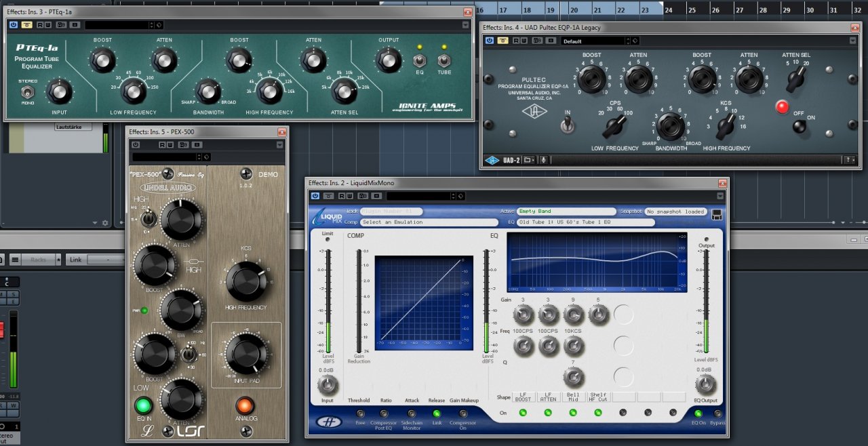Image resolution: width=868 pixels, height=446 pixels.
Task: Toggle LiquidMix Compressor On button
Action: click(x=463, y=413)
